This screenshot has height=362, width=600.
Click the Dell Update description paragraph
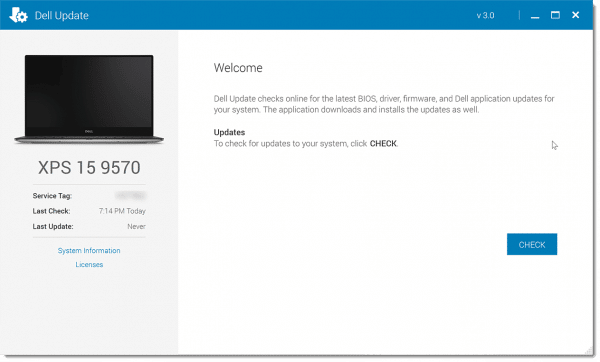pyautogui.click(x=384, y=104)
